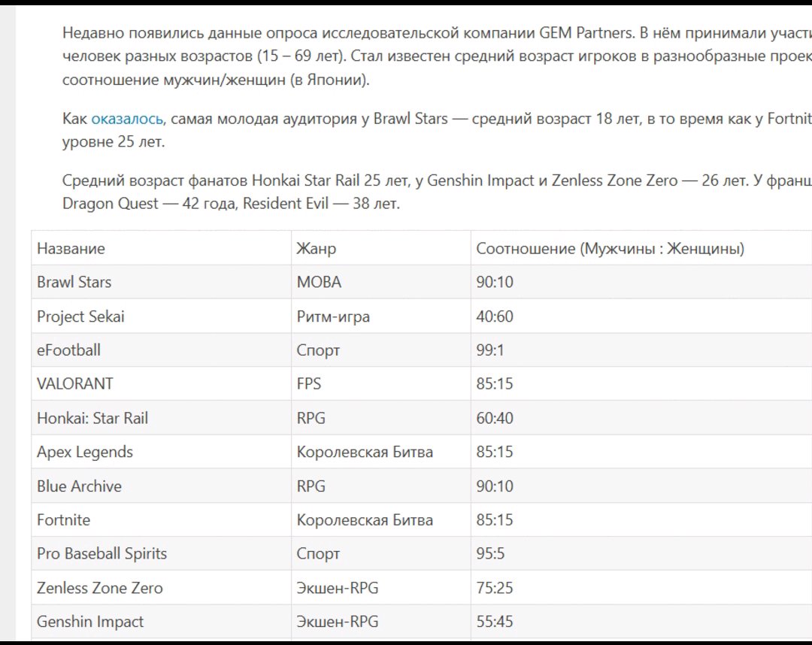Click the "Соотношение (Мужчины : Женщины)" header

pyautogui.click(x=610, y=249)
